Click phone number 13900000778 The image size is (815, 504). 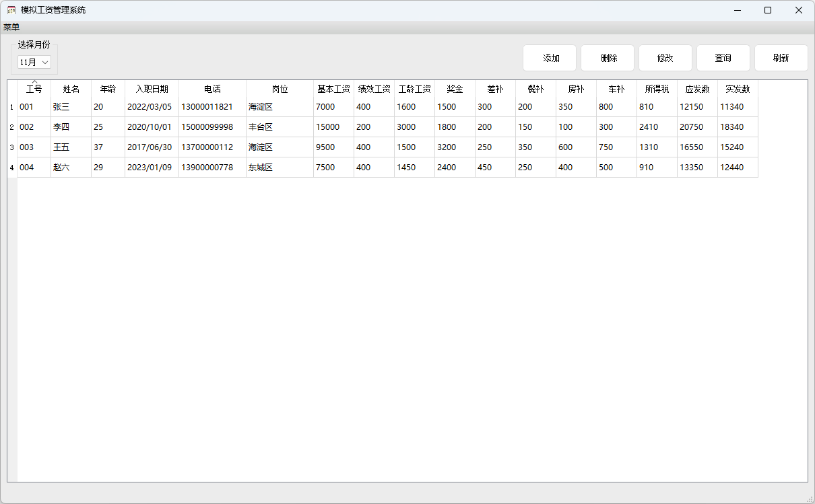point(213,168)
